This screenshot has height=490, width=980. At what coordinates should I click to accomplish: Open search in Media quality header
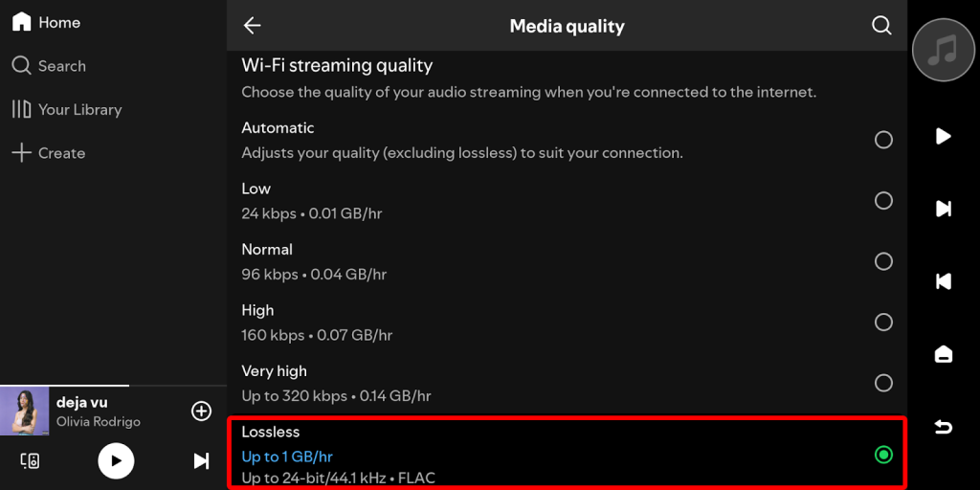881,26
